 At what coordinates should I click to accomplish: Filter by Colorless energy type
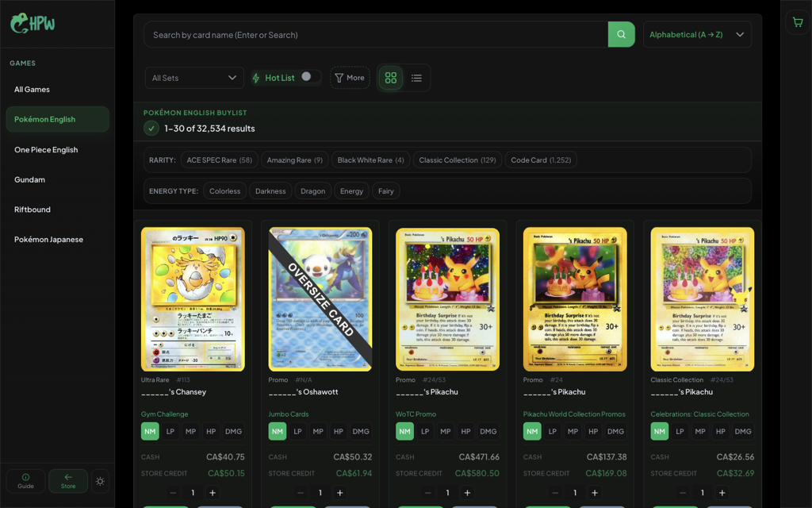tap(224, 191)
